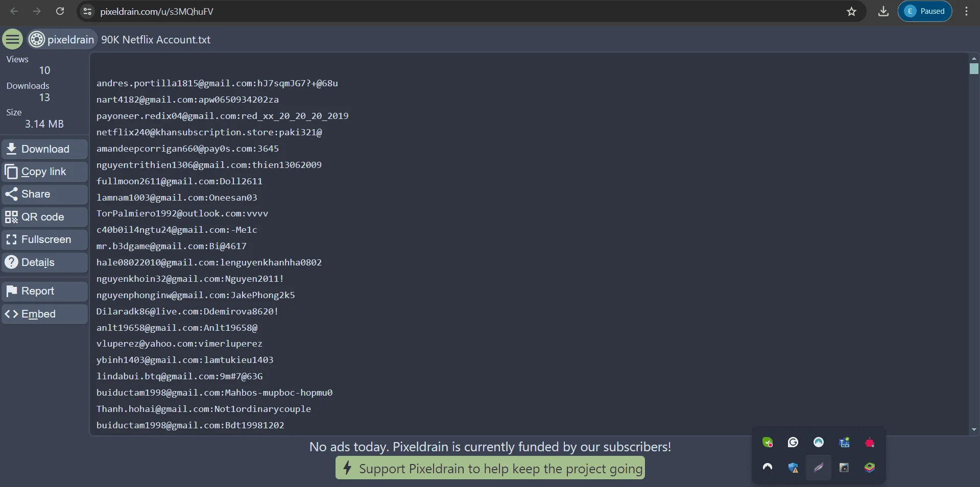Reload the pixeldrain page
This screenshot has height=487, width=980.
[x=60, y=11]
